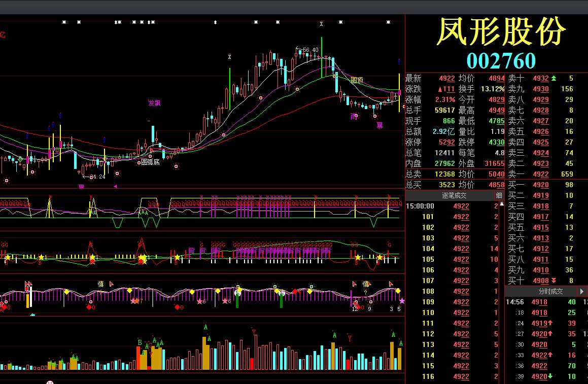Click the 卖一 volume 659
This screenshot has width=588, height=384.
coord(567,174)
